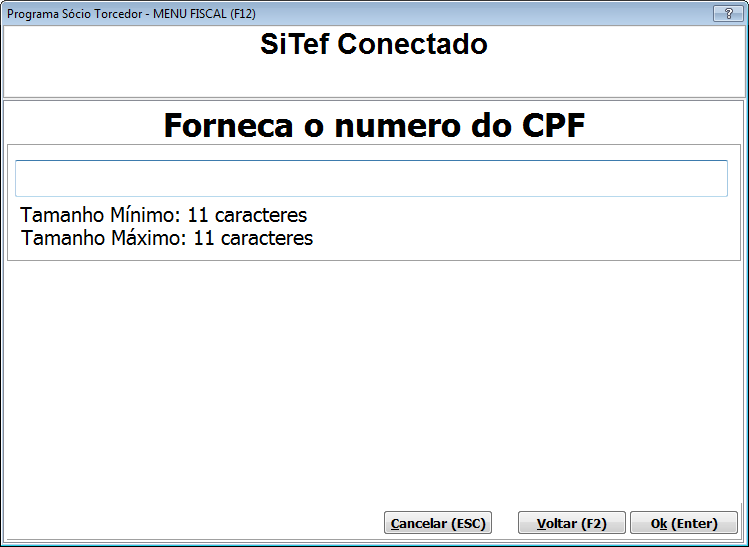The width and height of the screenshot is (749, 547).
Task: Click the Programa Sócio Torcedor title bar
Action: [x=75, y=13]
